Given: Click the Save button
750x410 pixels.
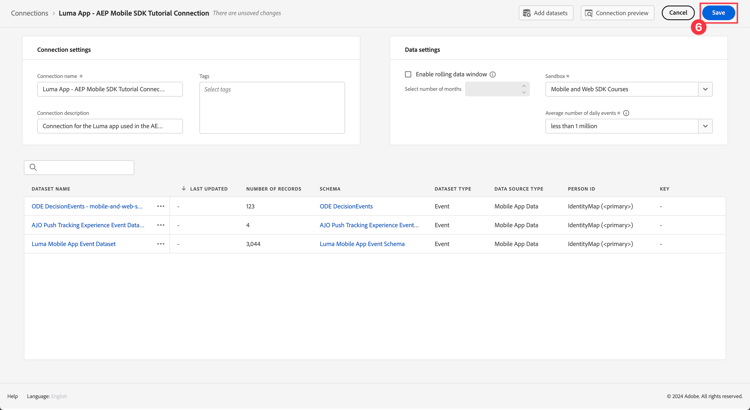Looking at the screenshot, I should (x=718, y=13).
